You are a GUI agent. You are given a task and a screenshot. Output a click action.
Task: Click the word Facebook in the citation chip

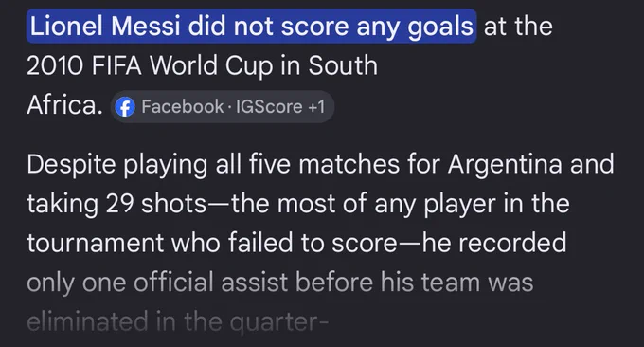pyautogui.click(x=183, y=107)
